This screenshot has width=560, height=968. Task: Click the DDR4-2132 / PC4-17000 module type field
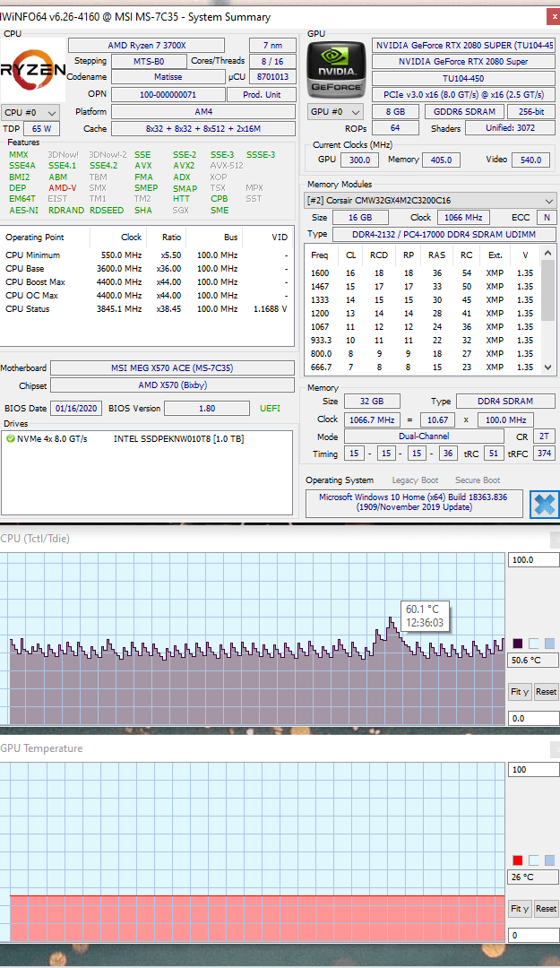click(444, 235)
